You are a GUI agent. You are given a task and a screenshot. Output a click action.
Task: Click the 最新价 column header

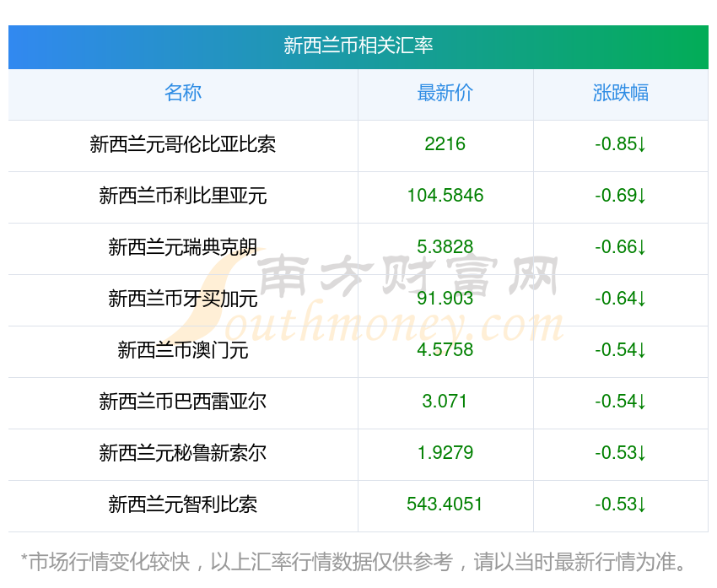pos(445,93)
